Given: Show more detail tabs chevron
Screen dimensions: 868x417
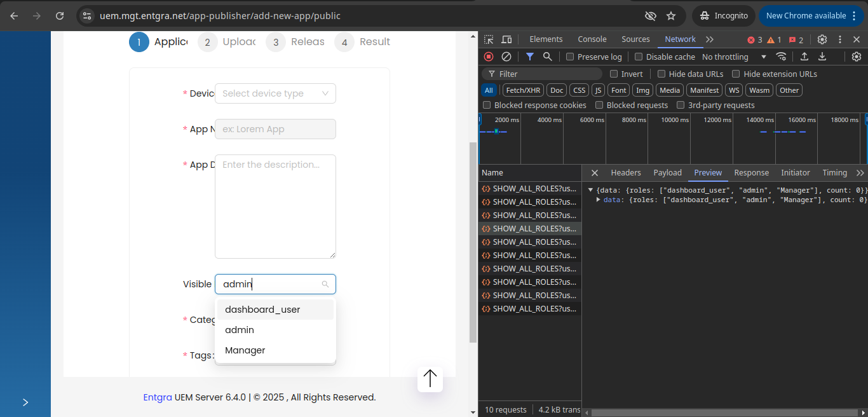Looking at the screenshot, I should point(860,173).
